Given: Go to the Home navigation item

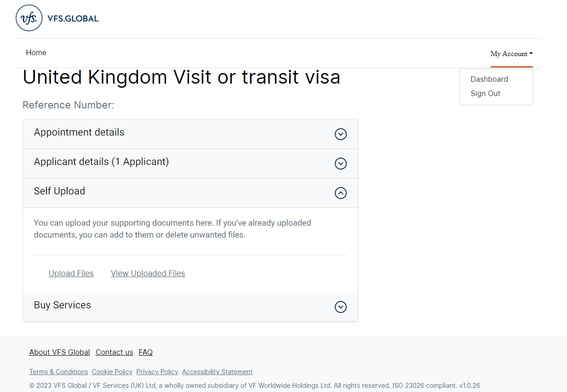Looking at the screenshot, I should click(x=36, y=52).
